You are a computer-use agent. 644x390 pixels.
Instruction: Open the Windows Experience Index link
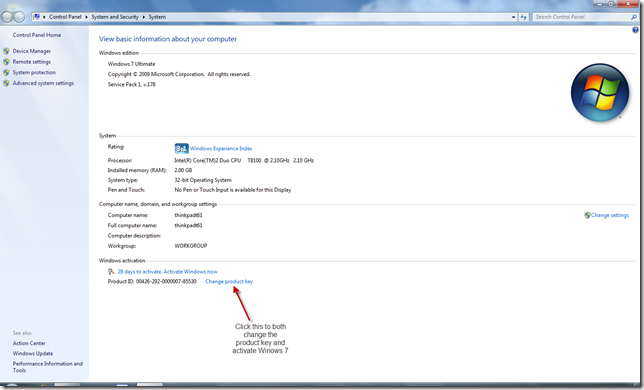point(221,149)
